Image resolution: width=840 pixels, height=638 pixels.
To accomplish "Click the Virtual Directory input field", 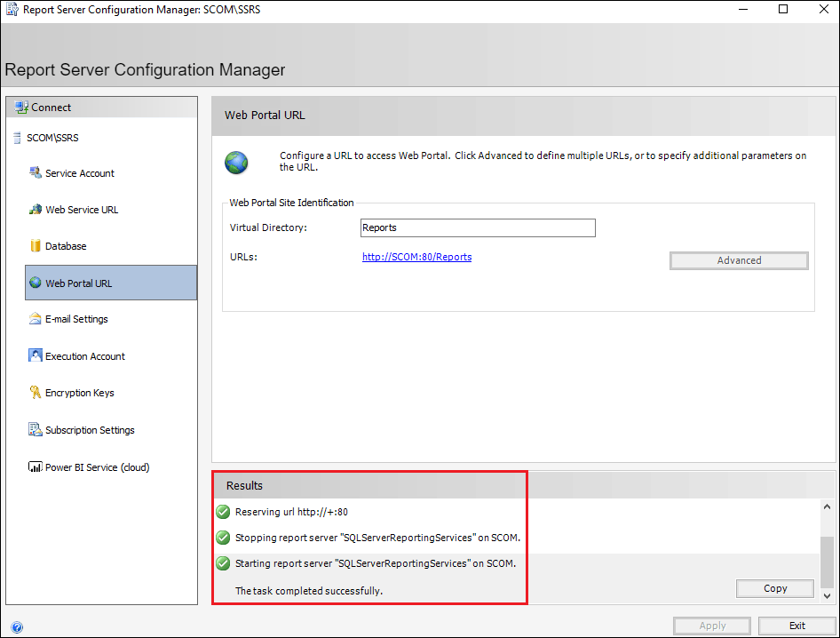I will 478,227.
